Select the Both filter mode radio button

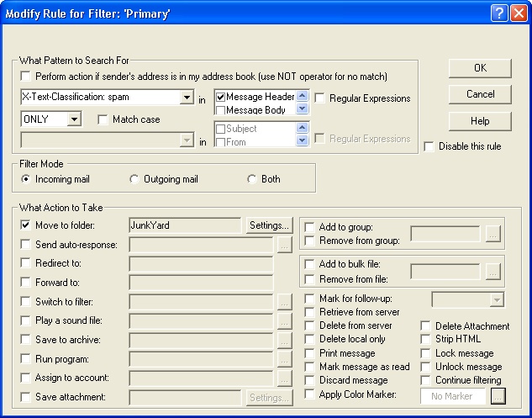251,179
